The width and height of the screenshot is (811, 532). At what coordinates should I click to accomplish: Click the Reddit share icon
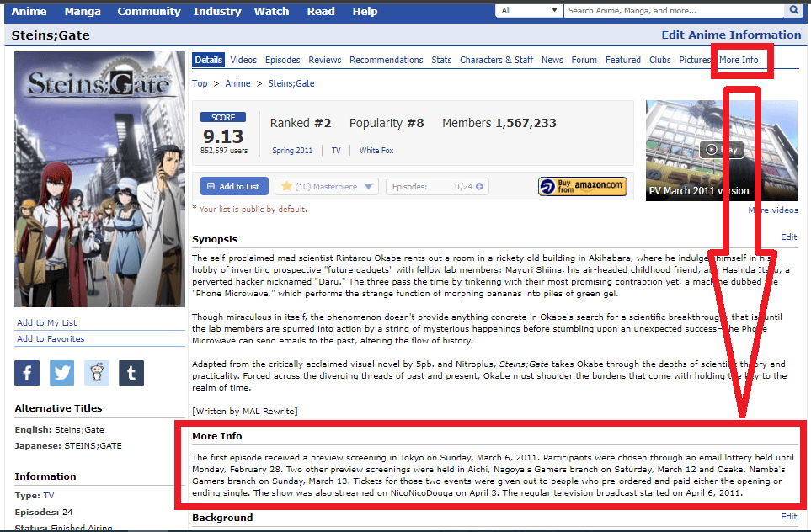click(96, 372)
